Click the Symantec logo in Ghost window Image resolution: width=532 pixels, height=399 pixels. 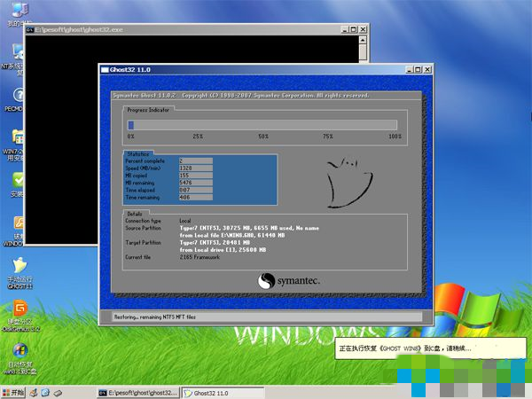290,282
